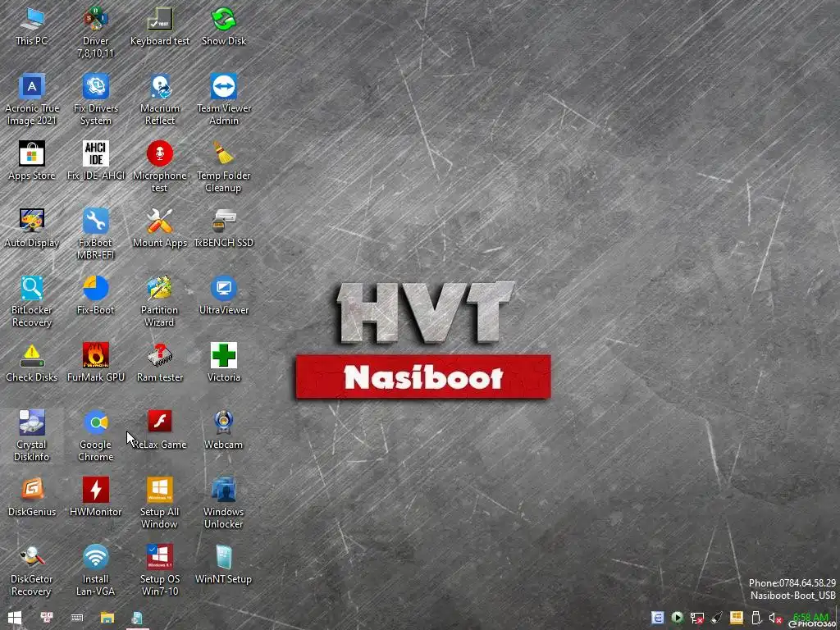Open Team Viewer Admin

click(224, 99)
